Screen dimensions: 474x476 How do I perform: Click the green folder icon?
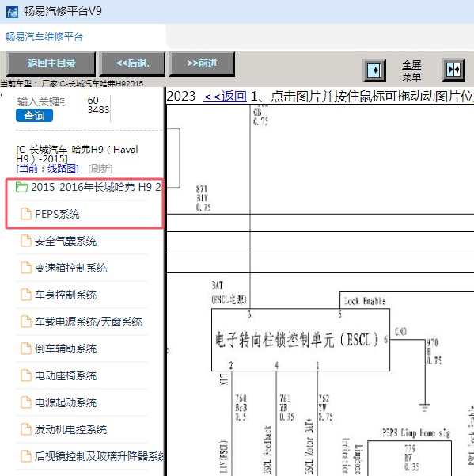[22, 187]
